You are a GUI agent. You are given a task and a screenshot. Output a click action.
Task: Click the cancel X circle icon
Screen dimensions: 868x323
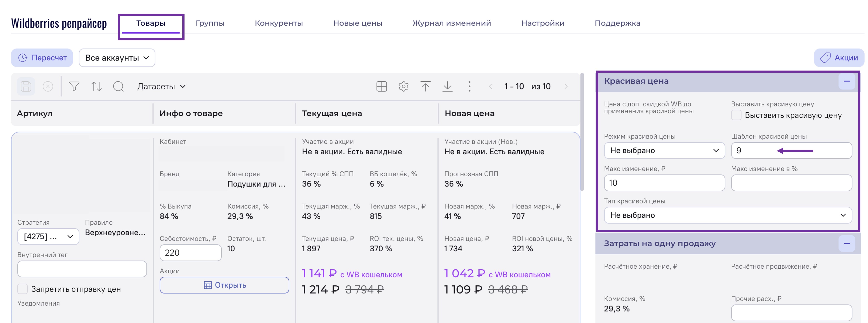pyautogui.click(x=48, y=87)
